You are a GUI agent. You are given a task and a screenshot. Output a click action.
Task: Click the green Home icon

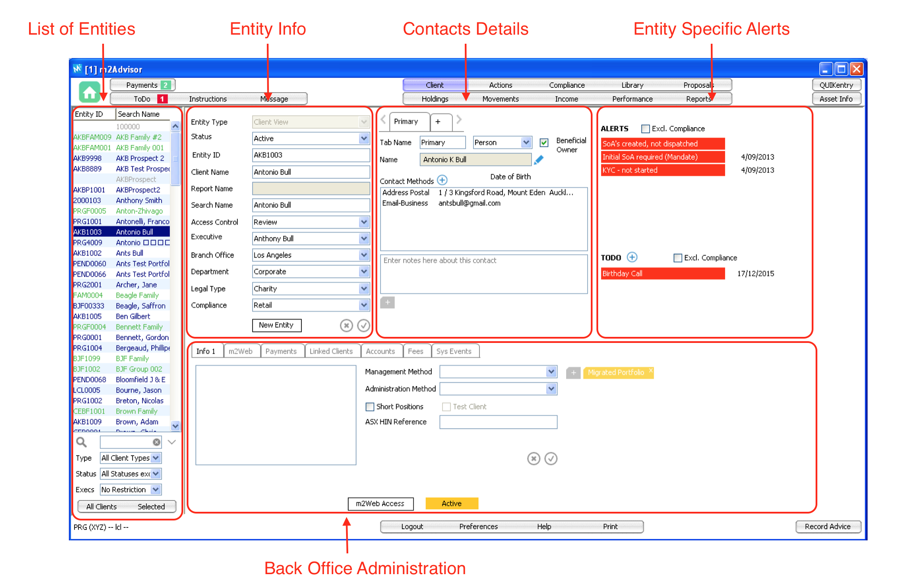[x=90, y=92]
